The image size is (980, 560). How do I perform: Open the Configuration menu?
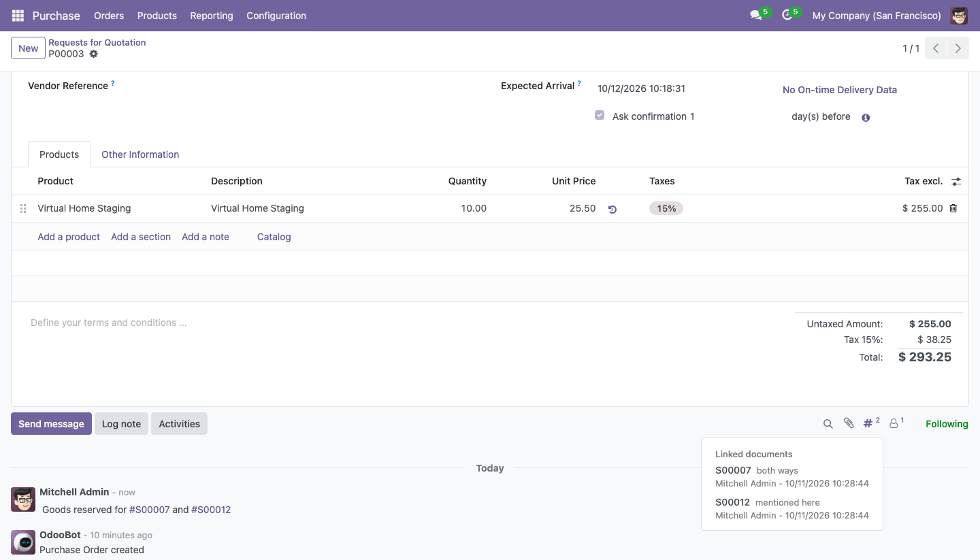click(276, 16)
